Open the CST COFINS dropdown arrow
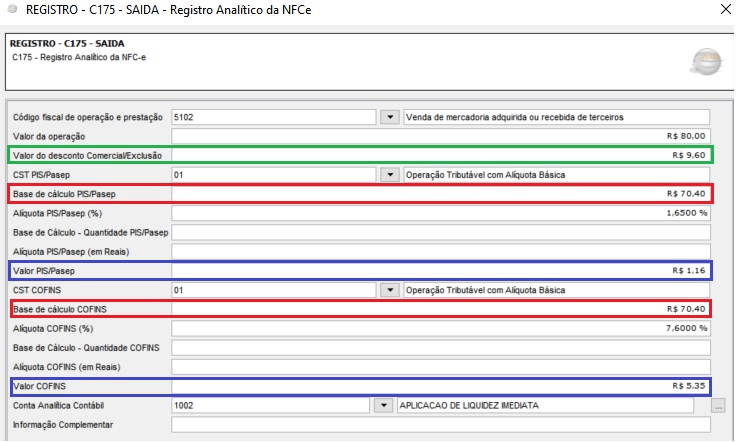 390,290
